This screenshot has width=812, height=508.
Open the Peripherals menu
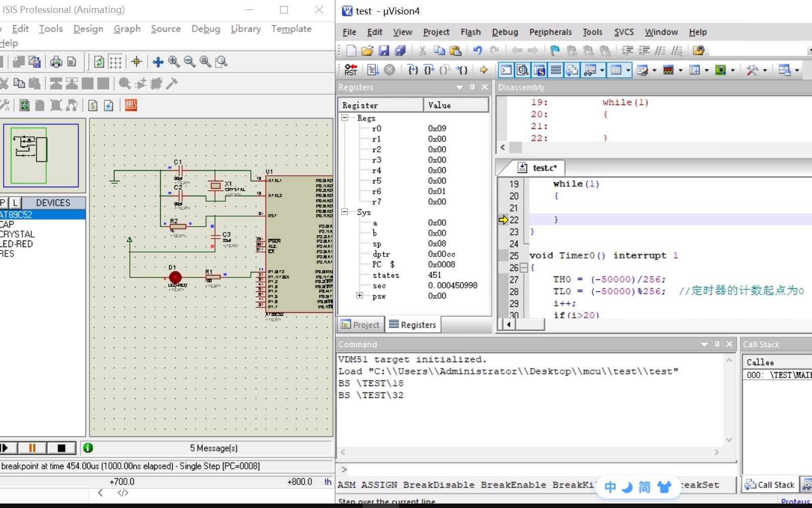pos(550,32)
